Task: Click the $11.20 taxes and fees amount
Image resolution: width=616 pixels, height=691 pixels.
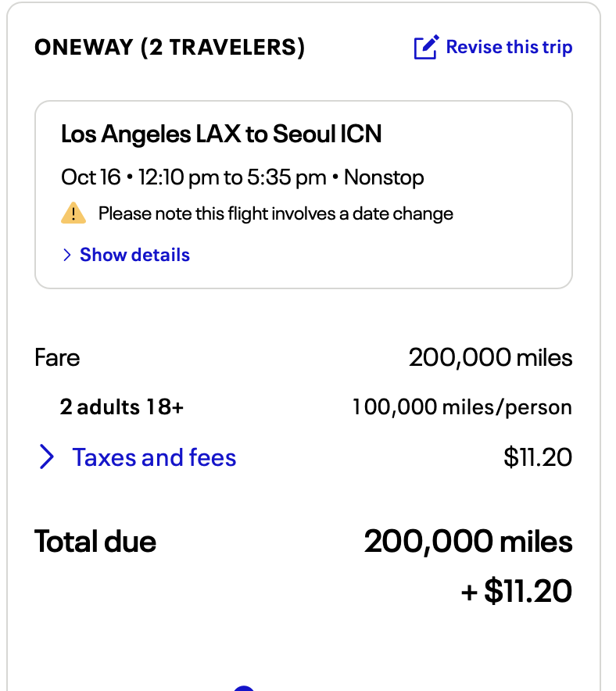Action: 538,457
